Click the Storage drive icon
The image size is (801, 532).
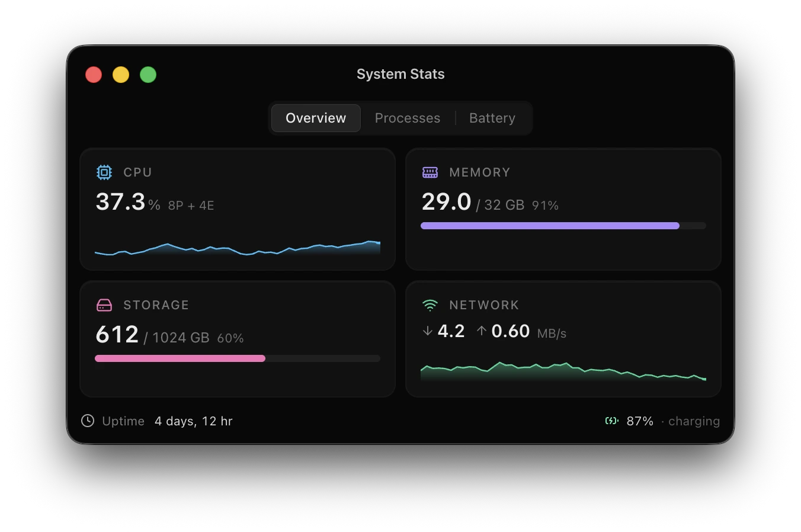pos(104,305)
